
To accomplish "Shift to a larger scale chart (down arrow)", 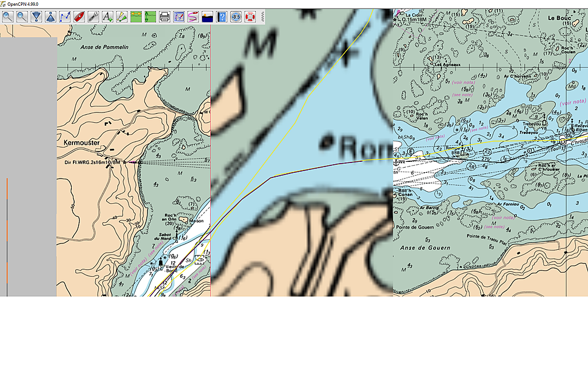I will click(36, 17).
